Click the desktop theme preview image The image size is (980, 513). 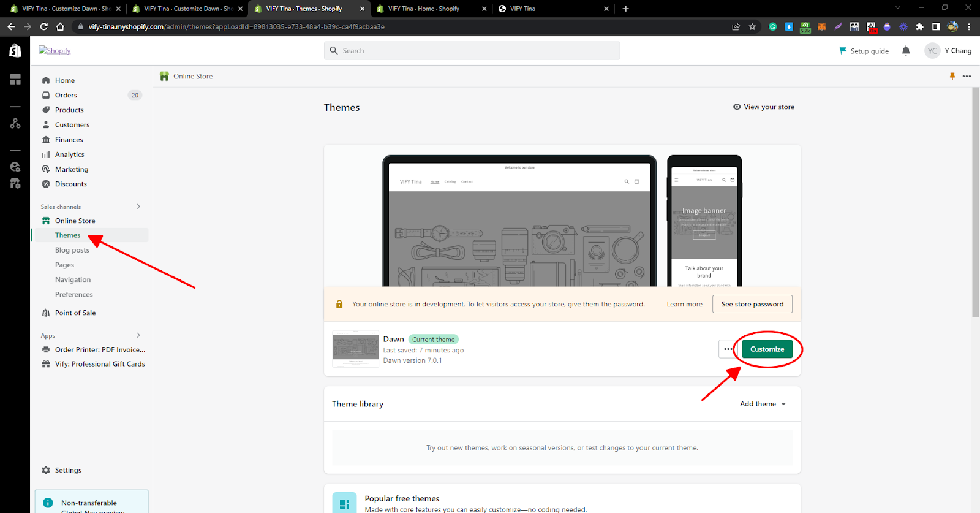(519, 221)
